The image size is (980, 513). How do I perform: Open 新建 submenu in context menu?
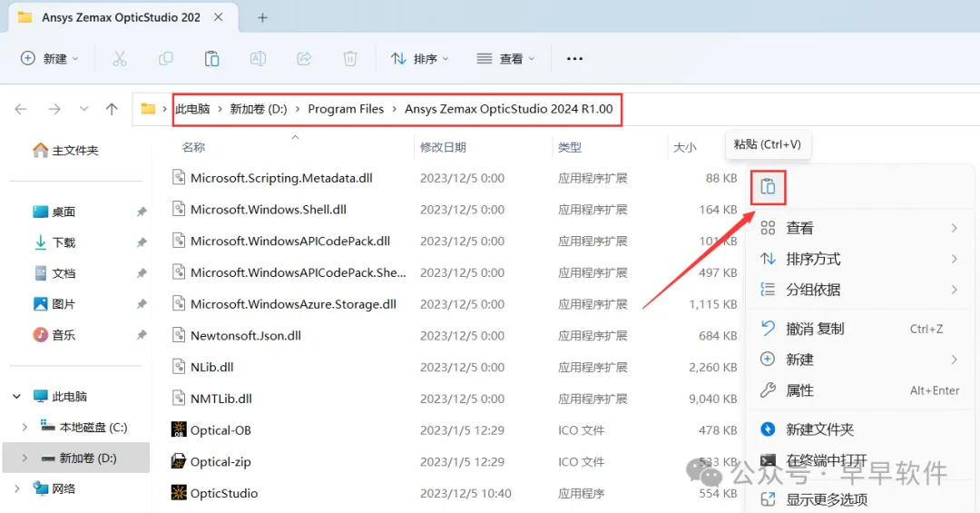point(859,360)
